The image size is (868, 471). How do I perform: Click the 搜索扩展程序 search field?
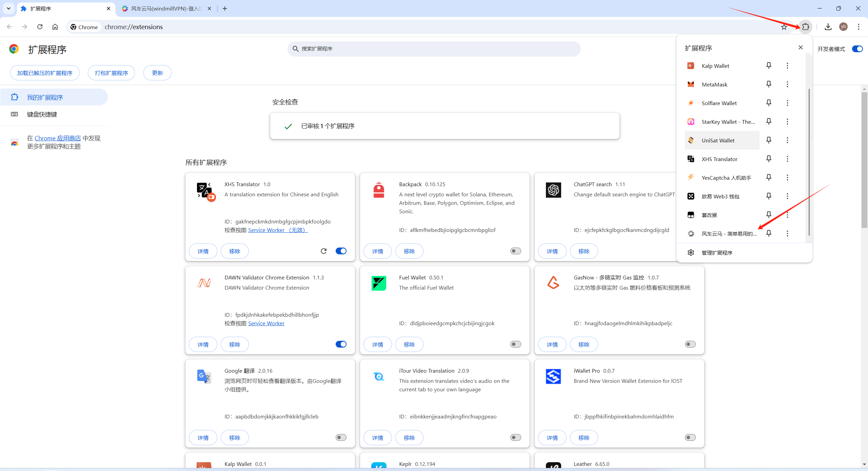pyautogui.click(x=434, y=49)
